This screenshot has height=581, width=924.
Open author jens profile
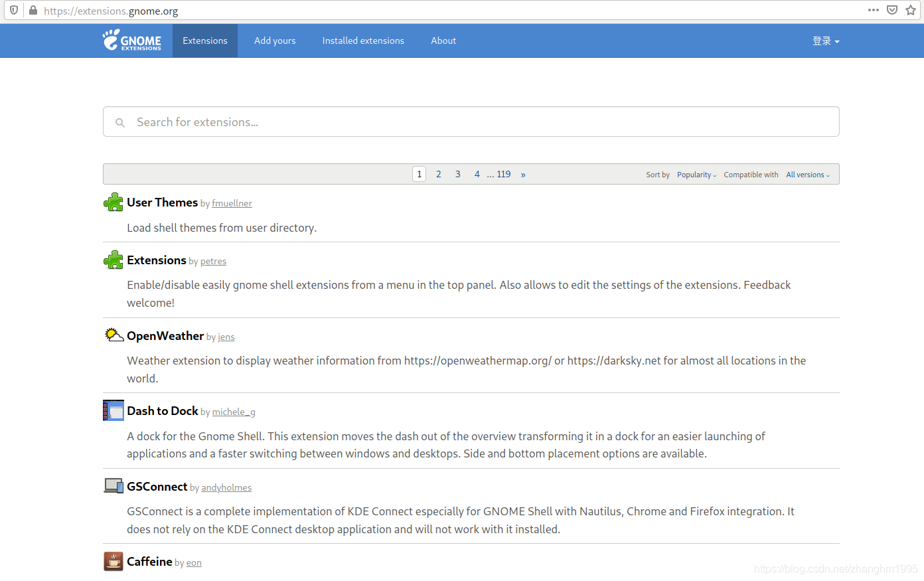pos(226,337)
